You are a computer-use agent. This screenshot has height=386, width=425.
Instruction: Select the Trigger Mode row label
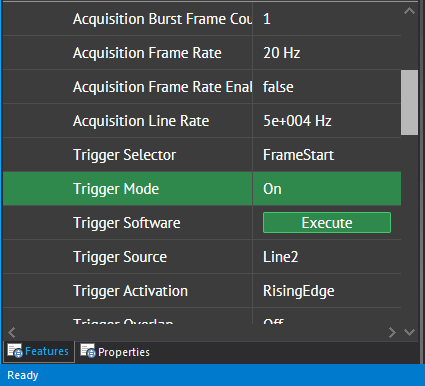[x=116, y=189]
